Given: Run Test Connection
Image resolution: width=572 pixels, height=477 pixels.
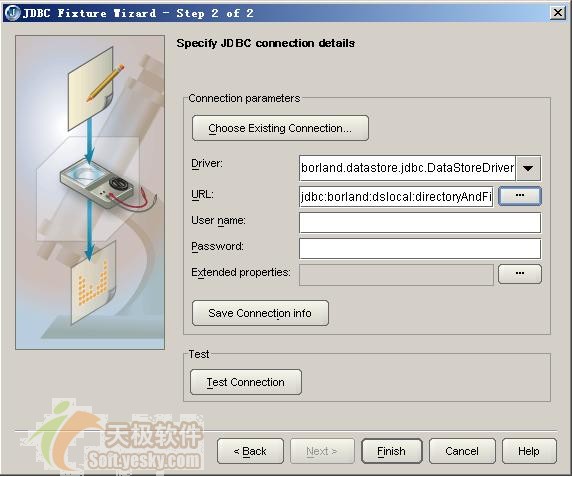Looking at the screenshot, I should [246, 382].
